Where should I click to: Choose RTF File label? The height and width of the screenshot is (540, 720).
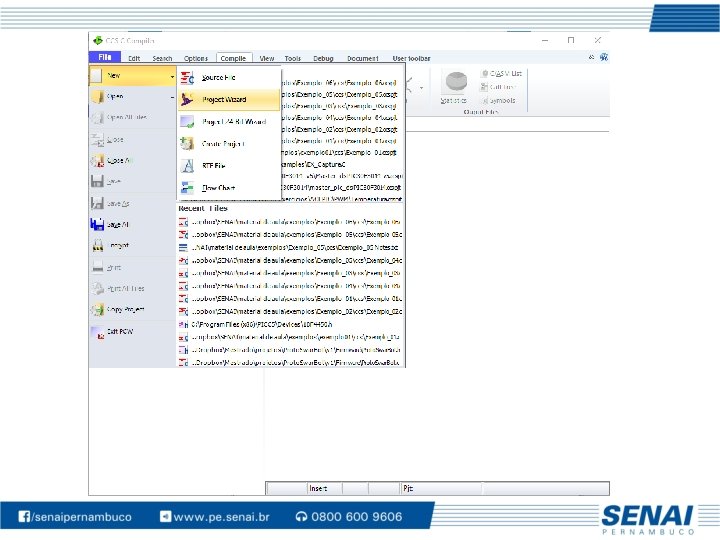(x=214, y=166)
